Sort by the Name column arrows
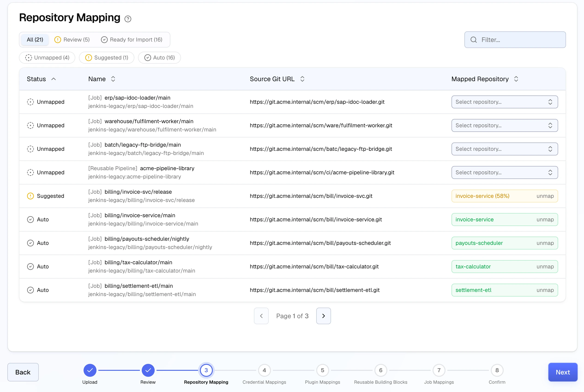 click(x=113, y=79)
